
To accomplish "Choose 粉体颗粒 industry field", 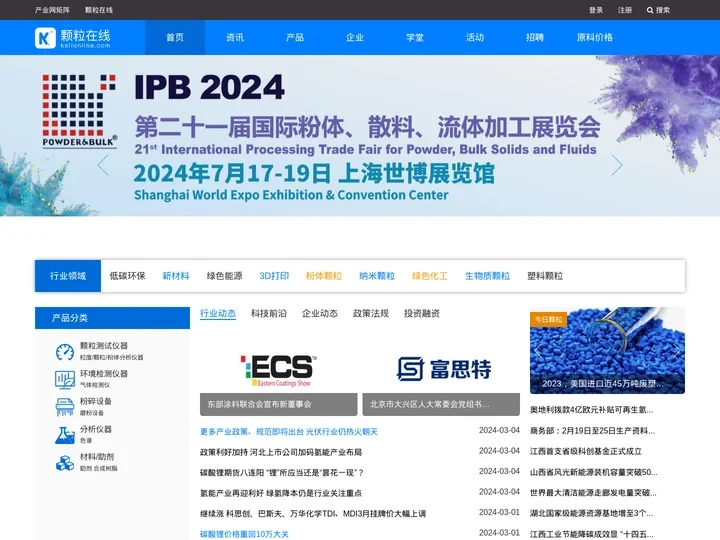I will (x=324, y=276).
